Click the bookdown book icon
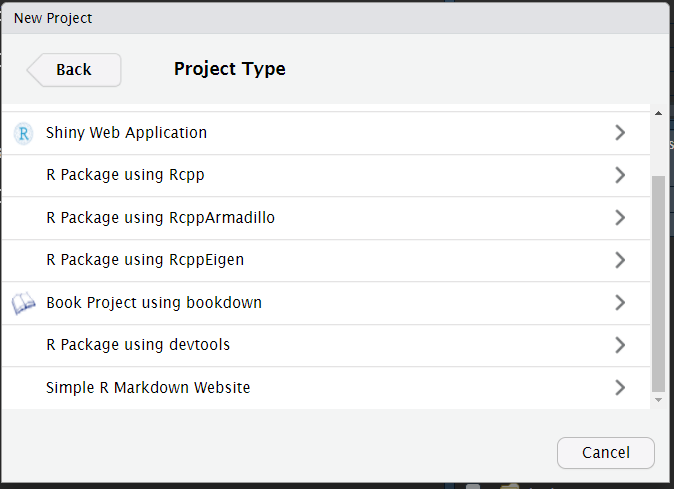Viewport: 674px width, 489px height. coord(23,303)
